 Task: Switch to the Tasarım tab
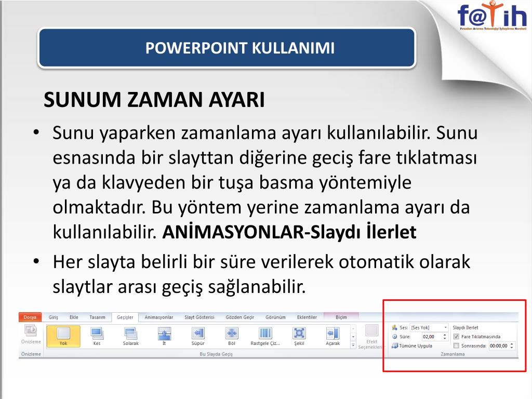pos(97,317)
